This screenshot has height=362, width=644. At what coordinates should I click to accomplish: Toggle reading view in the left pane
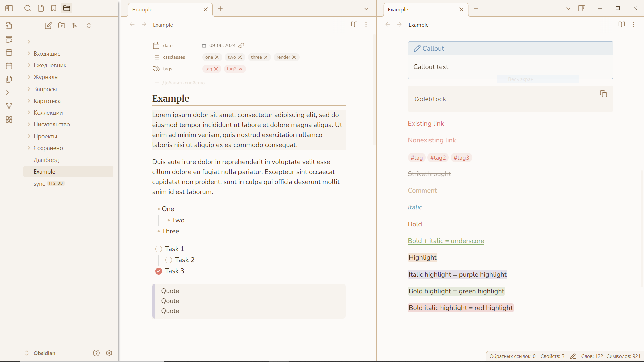coord(354,24)
